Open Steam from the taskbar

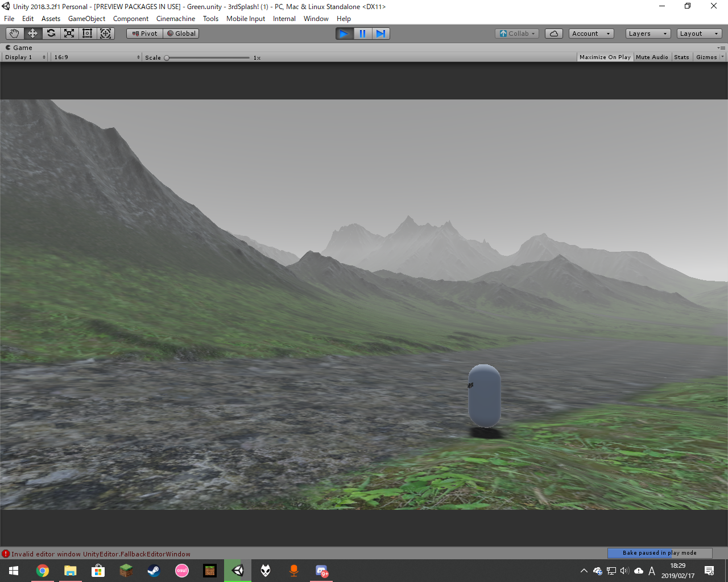(x=154, y=571)
